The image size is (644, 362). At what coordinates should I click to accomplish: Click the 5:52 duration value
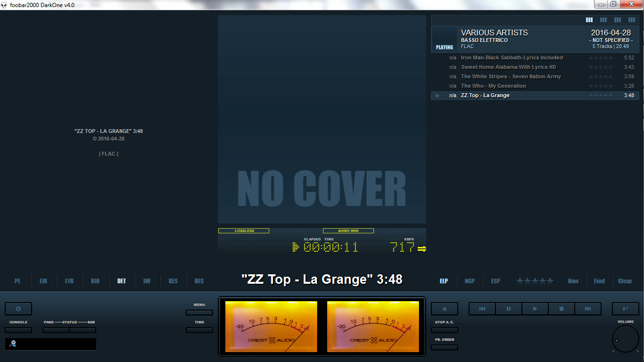point(629,58)
